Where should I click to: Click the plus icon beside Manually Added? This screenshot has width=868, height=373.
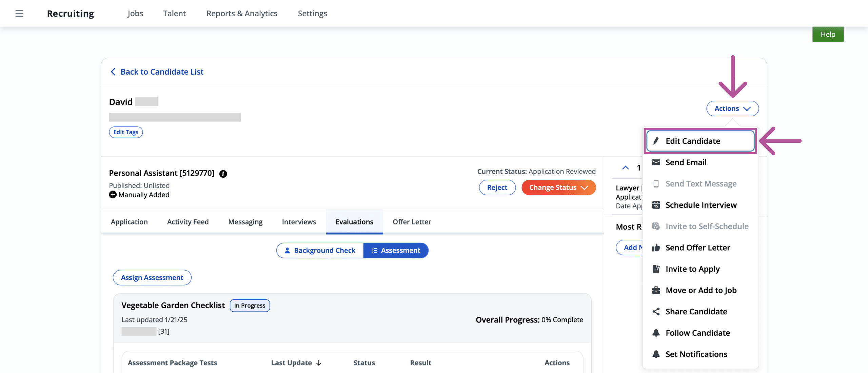[x=113, y=195]
